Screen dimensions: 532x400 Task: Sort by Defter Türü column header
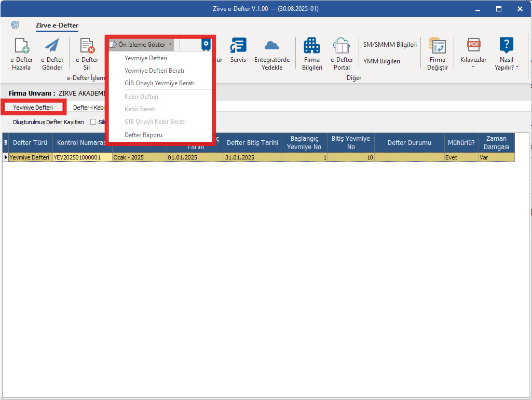(x=30, y=143)
